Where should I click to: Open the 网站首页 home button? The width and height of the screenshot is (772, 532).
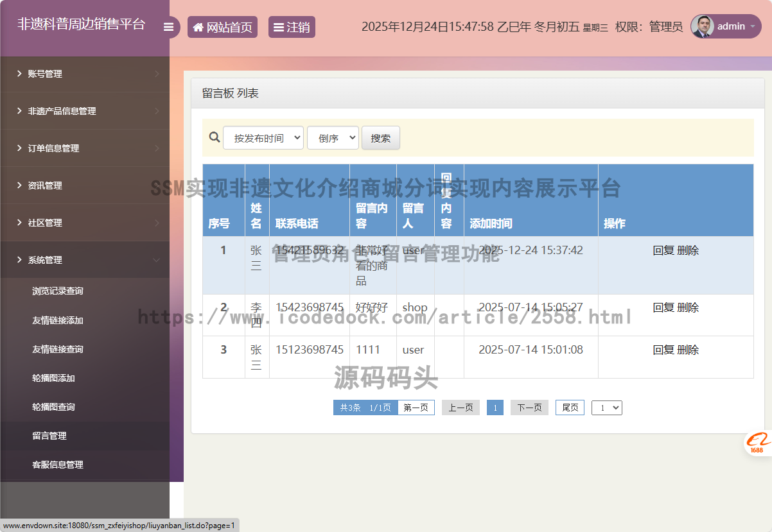click(x=222, y=27)
